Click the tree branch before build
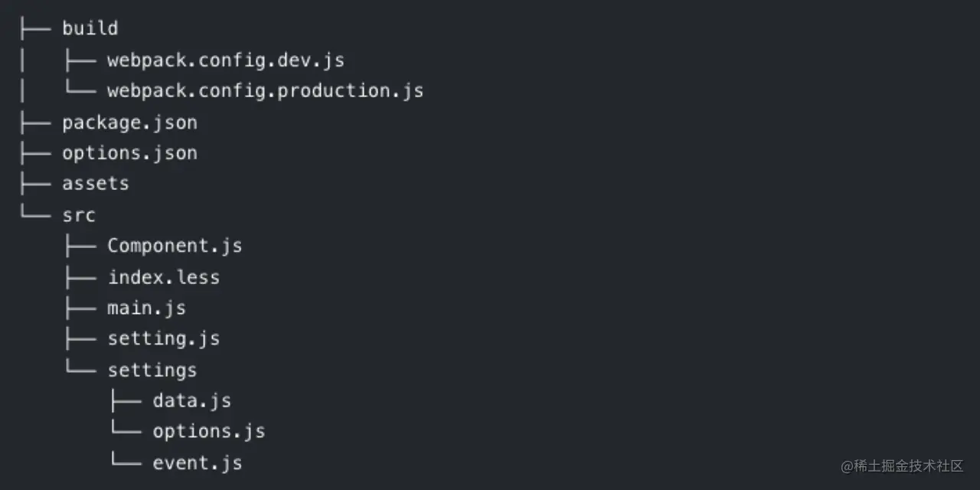Screen dimensions: 980x490 click(x=34, y=29)
